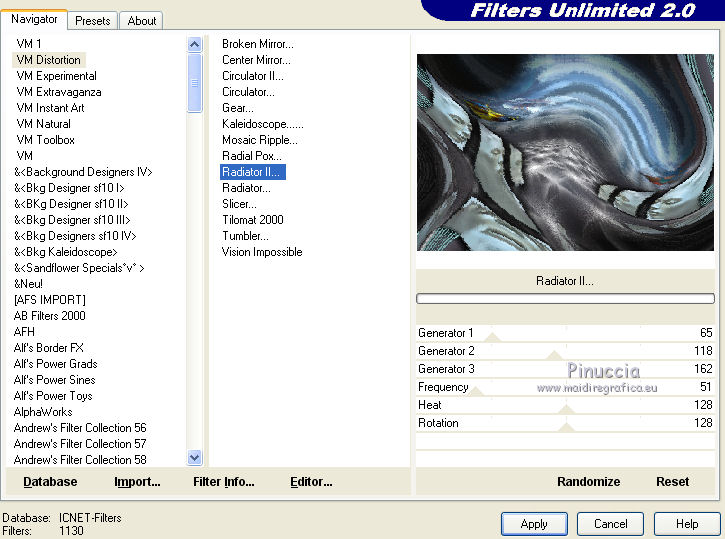The width and height of the screenshot is (725, 539).
Task: Select the VM Distortion category
Action: click(x=49, y=60)
